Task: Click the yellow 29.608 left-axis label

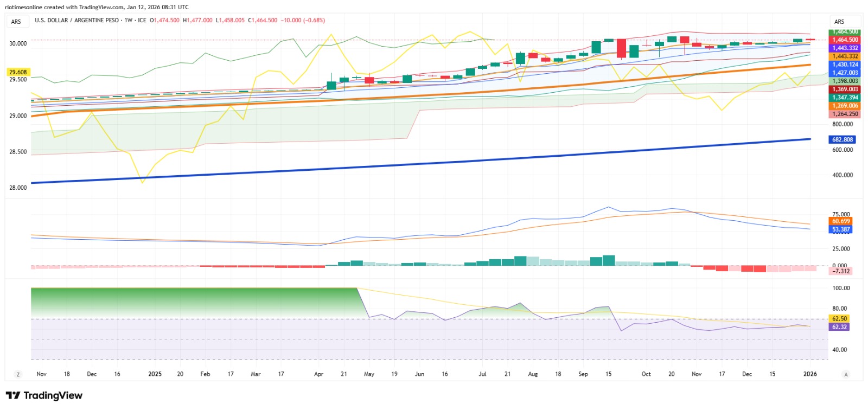Action: pos(18,72)
